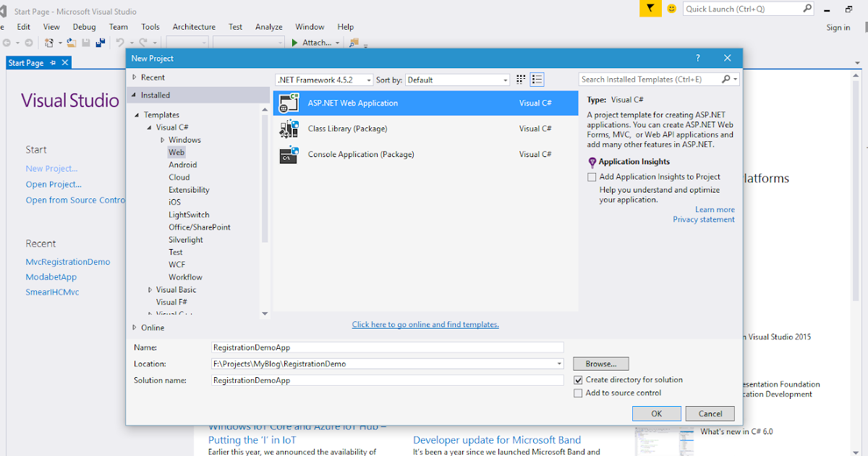Click the Open File folder icon
The image size is (868, 456).
[72, 43]
